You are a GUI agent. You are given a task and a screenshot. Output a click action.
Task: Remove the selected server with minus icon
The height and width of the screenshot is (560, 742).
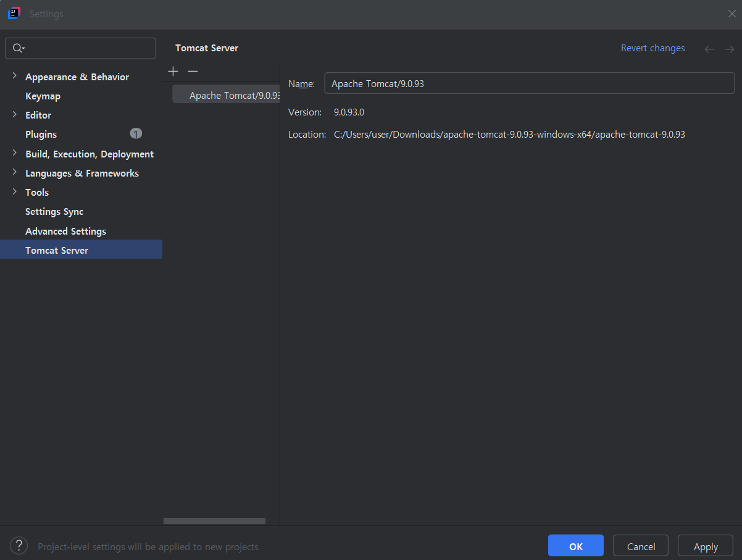pos(193,72)
